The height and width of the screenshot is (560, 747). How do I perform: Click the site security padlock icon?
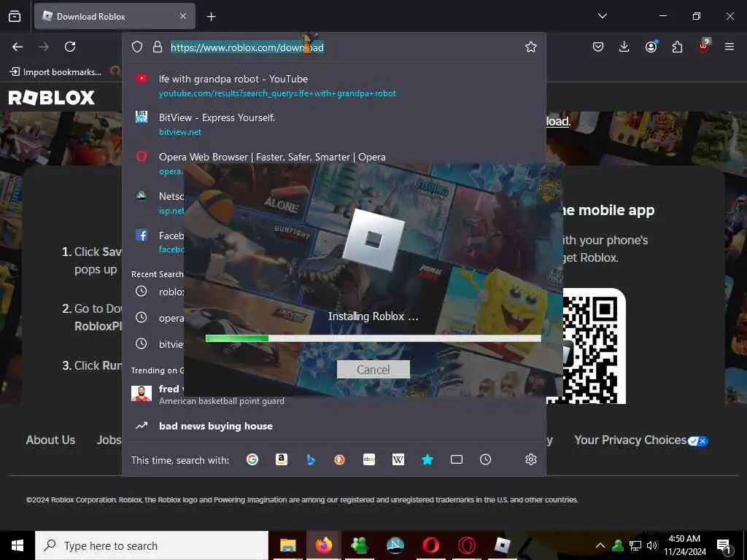coord(158,47)
